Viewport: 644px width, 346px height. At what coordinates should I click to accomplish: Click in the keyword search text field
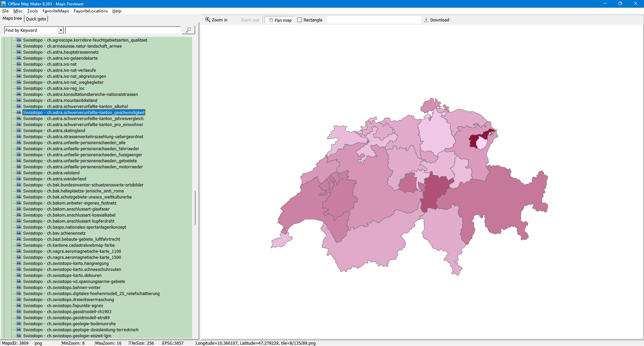(x=123, y=30)
